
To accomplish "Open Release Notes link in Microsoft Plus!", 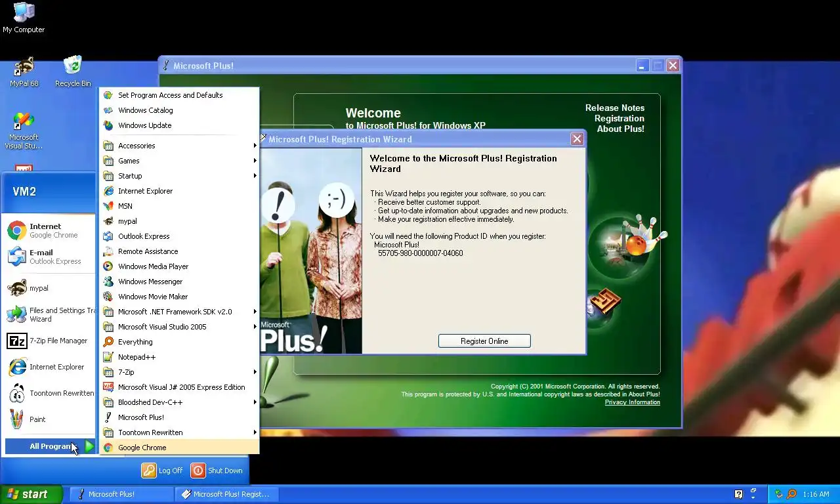I will pyautogui.click(x=615, y=108).
